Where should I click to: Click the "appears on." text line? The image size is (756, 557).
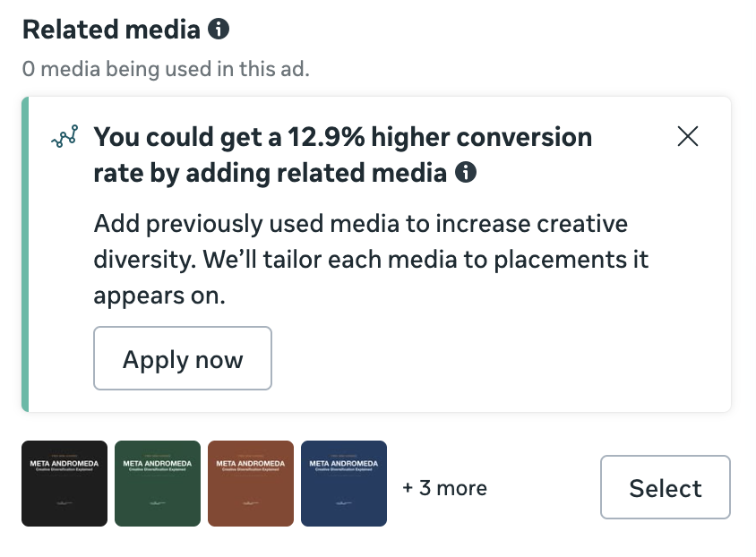point(159,296)
